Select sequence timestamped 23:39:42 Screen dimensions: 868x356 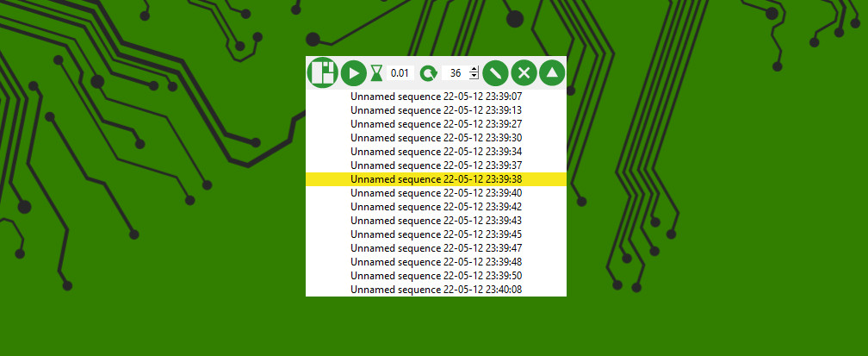[x=437, y=207]
